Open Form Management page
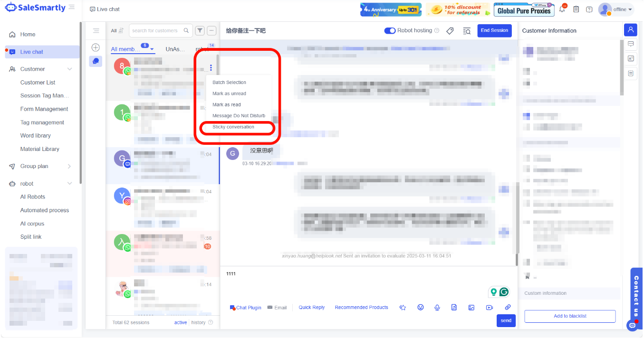This screenshot has height=338, width=644. coord(44,109)
